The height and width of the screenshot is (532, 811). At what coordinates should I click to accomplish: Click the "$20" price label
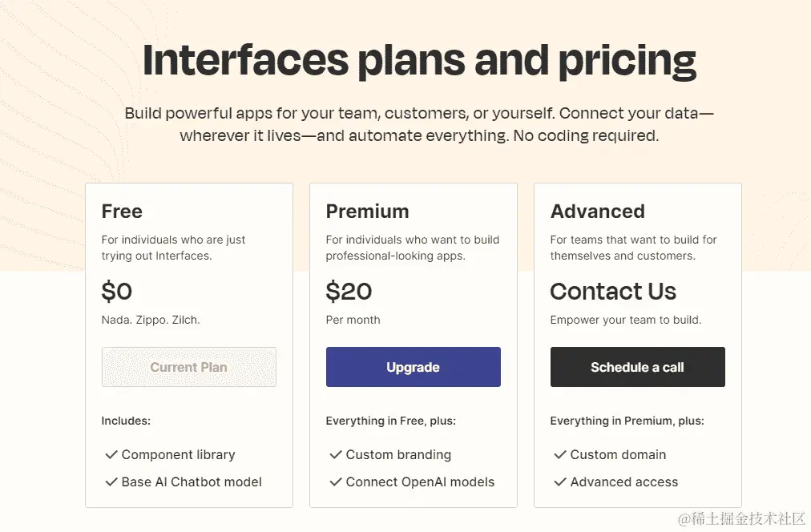click(349, 291)
